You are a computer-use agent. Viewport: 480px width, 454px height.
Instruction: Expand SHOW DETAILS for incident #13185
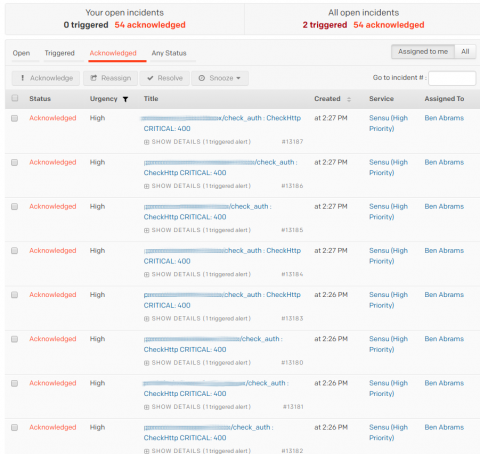coord(197,230)
